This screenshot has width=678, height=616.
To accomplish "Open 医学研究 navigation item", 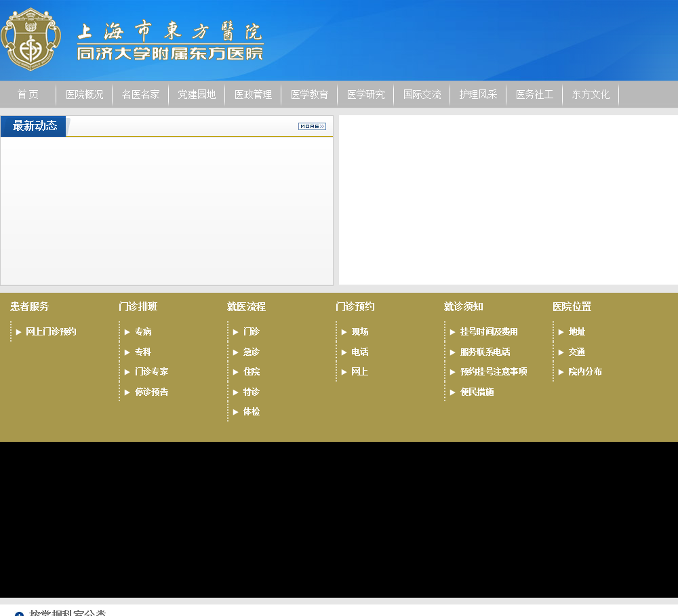I will tap(365, 94).
